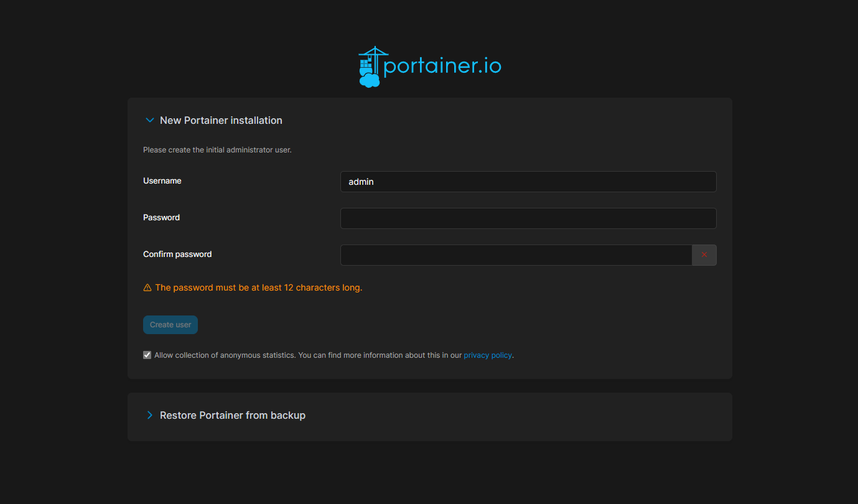The height and width of the screenshot is (504, 858).
Task: Click the Confirm password field
Action: click(516, 255)
